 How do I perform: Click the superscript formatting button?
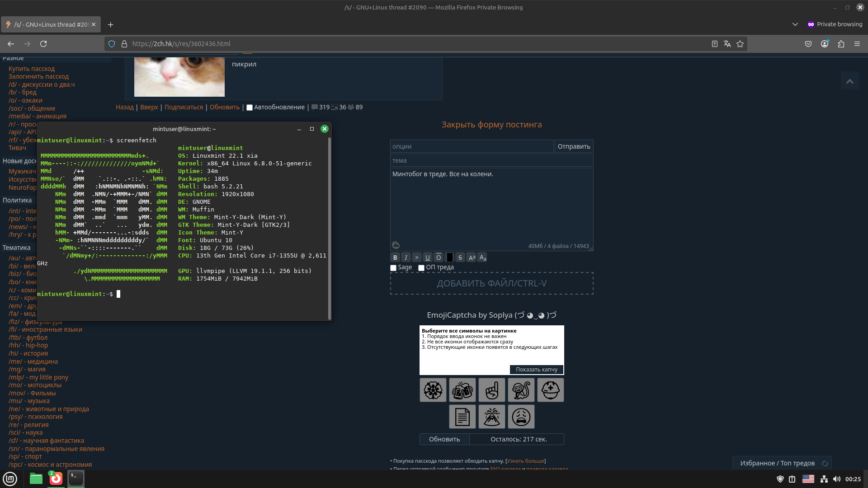[472, 258]
